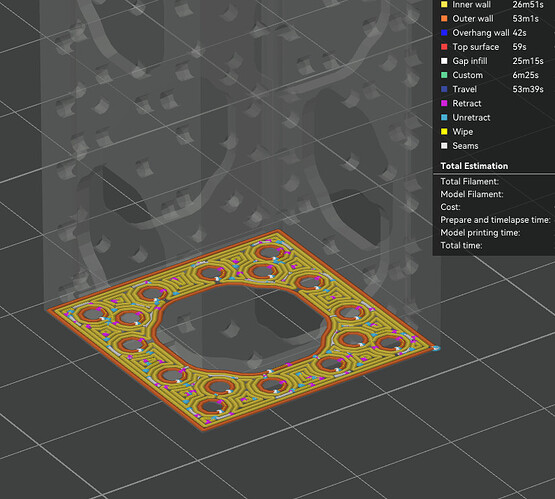Click the Top surface time value 59s

click(x=519, y=47)
